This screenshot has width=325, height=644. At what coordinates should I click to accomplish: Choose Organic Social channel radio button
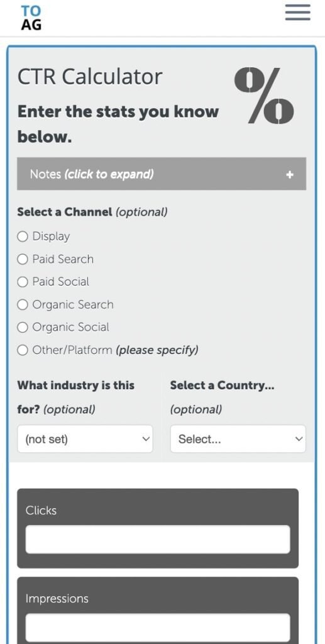coord(23,327)
